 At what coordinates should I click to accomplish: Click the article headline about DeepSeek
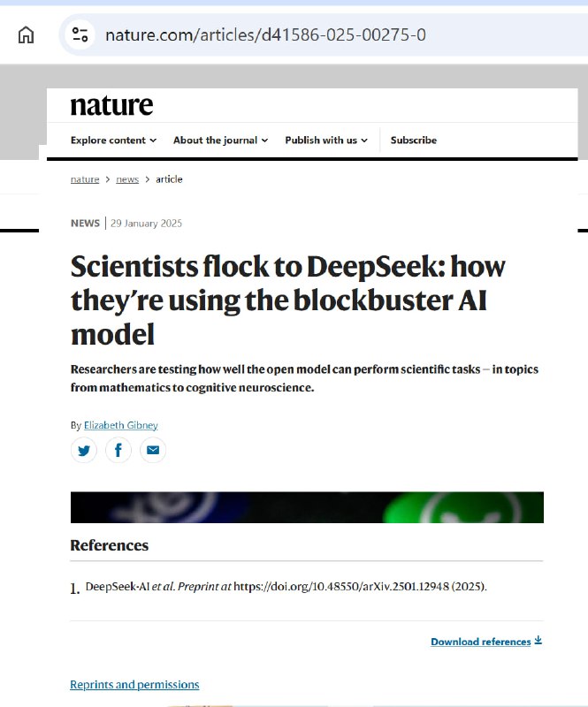pos(288,300)
